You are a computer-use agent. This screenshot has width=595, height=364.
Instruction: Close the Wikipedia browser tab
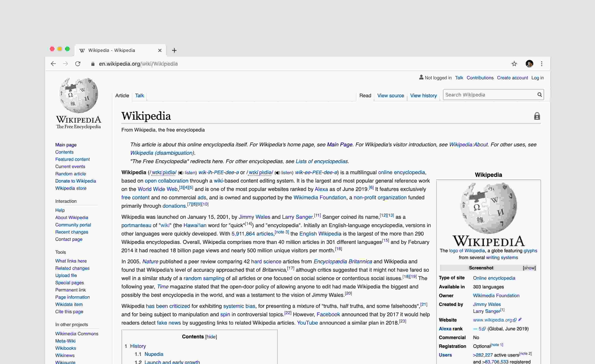(x=160, y=50)
